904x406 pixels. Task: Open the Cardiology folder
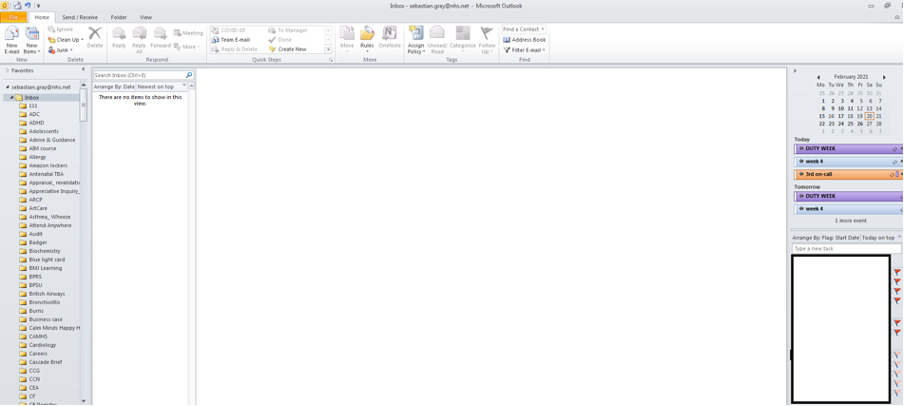pos(42,345)
